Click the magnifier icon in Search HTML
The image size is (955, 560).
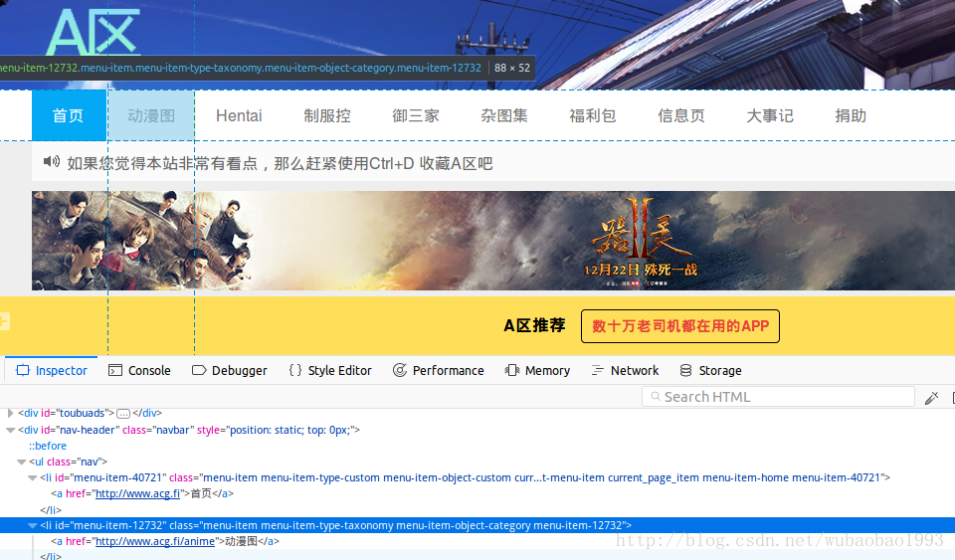(656, 396)
